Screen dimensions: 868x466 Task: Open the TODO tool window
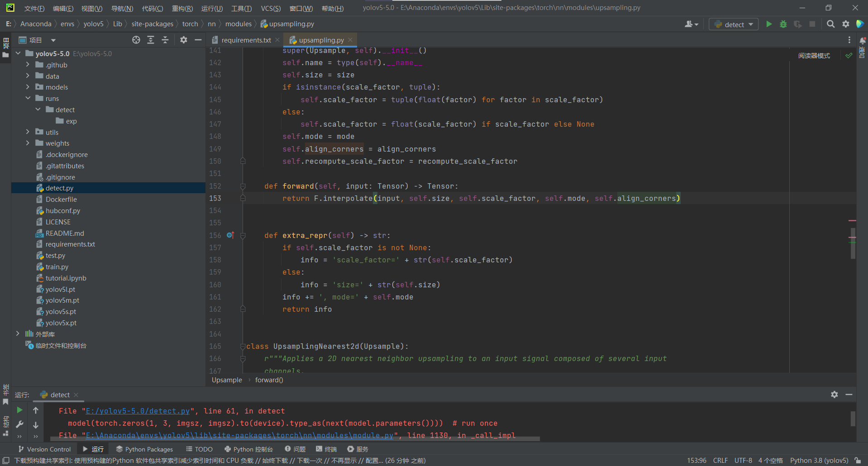point(199,449)
